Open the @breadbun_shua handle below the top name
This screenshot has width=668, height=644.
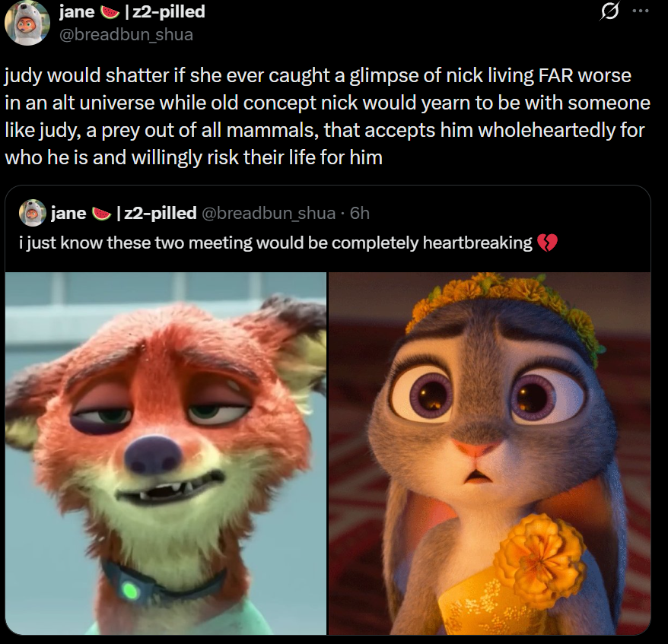click(x=126, y=34)
